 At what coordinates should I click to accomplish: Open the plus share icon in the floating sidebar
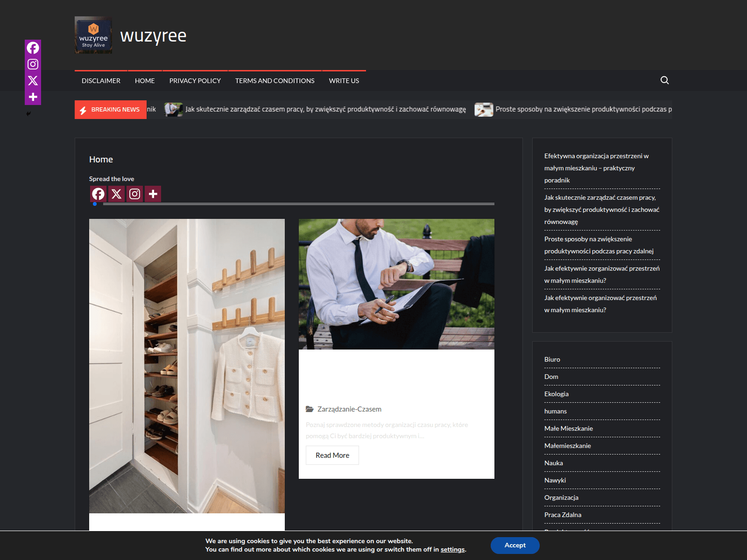coord(33,97)
